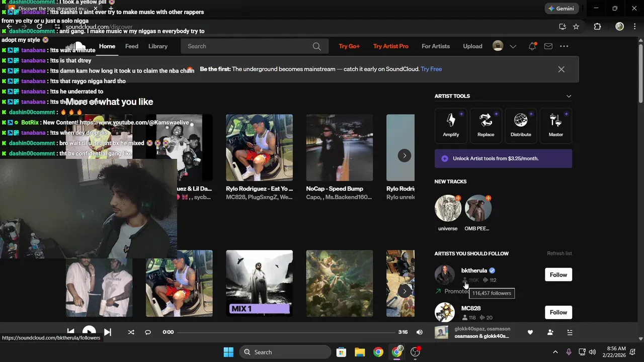The height and width of the screenshot is (362, 644).
Task: Open the Gemini button in Chrome
Action: tap(561, 9)
